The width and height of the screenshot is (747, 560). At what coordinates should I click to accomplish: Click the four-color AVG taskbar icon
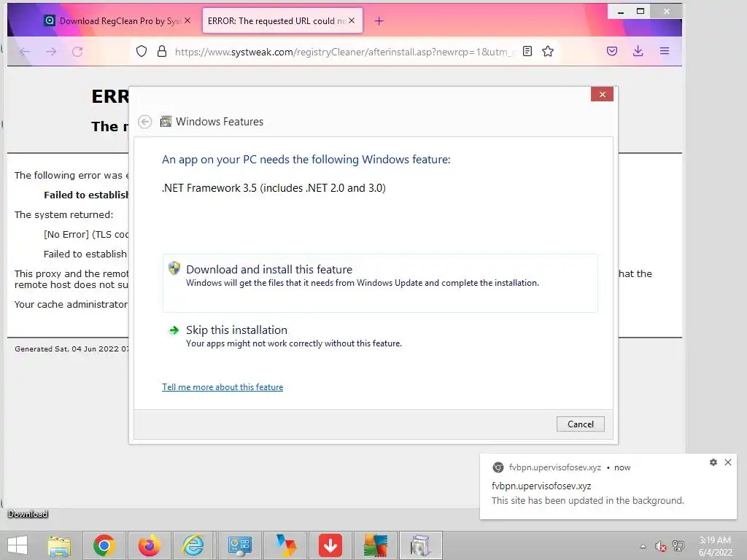click(376, 545)
